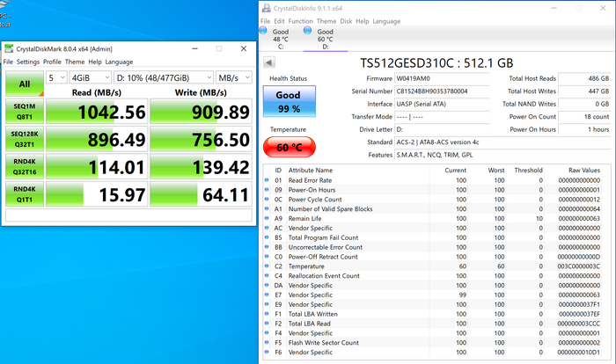Run the RND4K Q32T16 test
The height and width of the screenshot is (364, 616).
[25, 166]
